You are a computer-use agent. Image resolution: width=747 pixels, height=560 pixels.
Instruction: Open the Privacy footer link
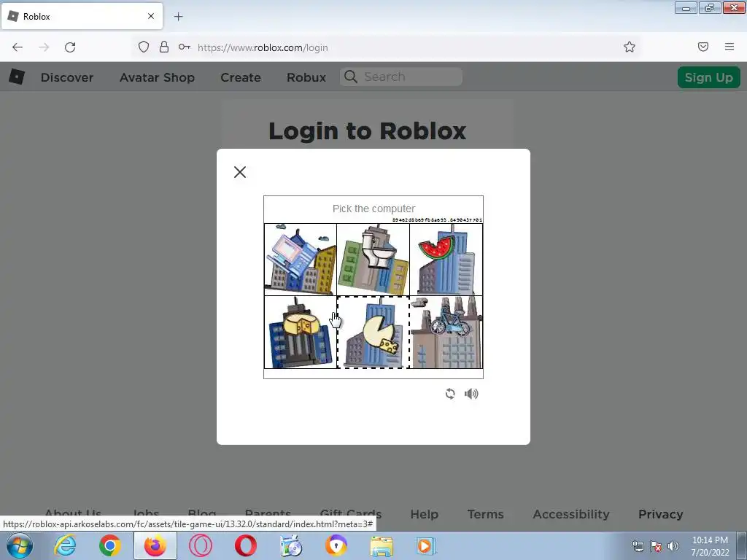(661, 514)
